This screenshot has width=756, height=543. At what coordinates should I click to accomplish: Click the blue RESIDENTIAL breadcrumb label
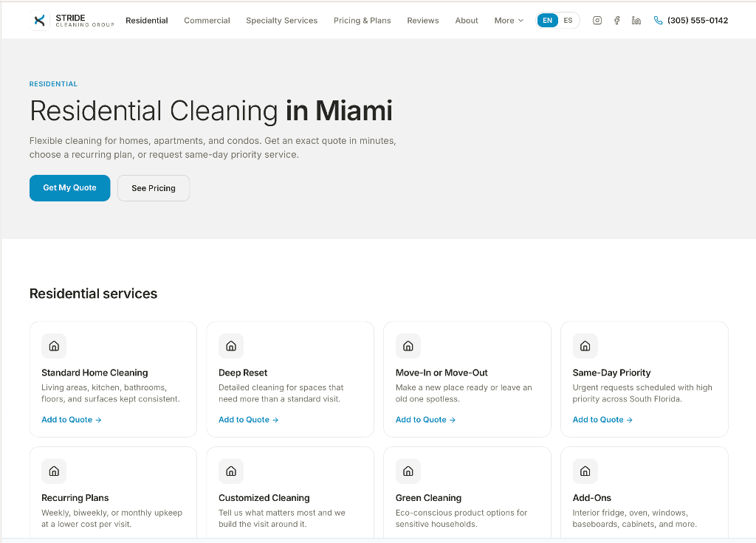tap(53, 84)
